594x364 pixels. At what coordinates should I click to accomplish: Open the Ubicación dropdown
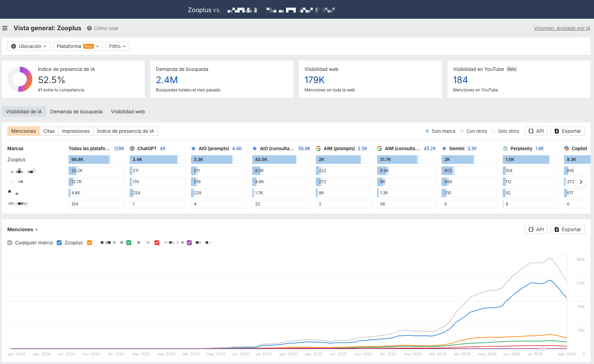29,46
